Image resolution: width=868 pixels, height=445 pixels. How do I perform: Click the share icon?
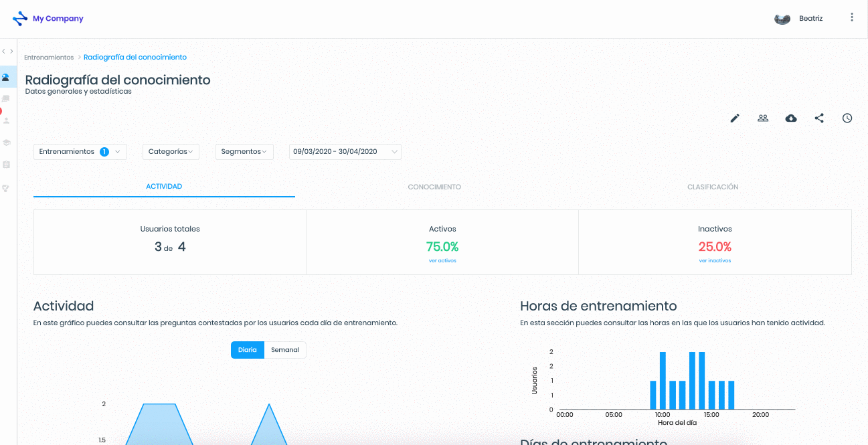[x=819, y=118]
